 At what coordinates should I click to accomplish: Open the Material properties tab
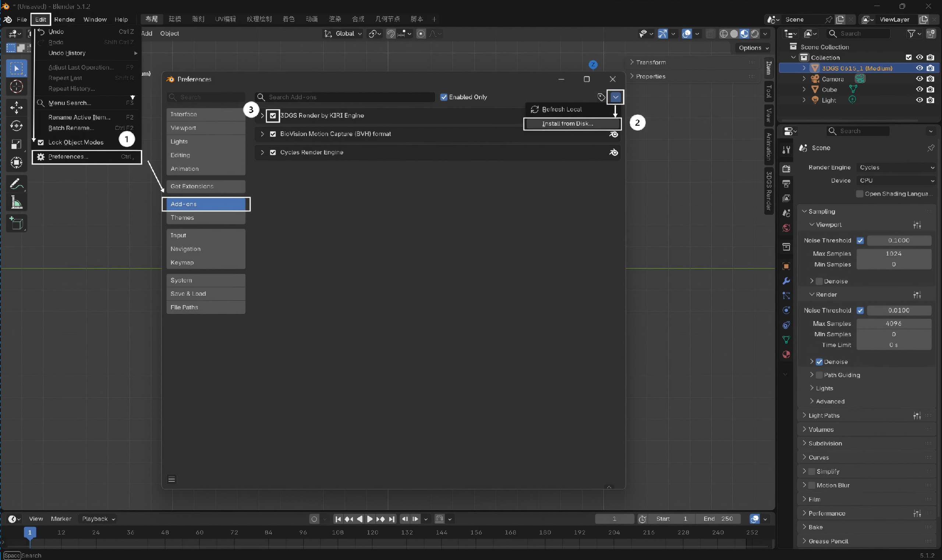point(786,354)
